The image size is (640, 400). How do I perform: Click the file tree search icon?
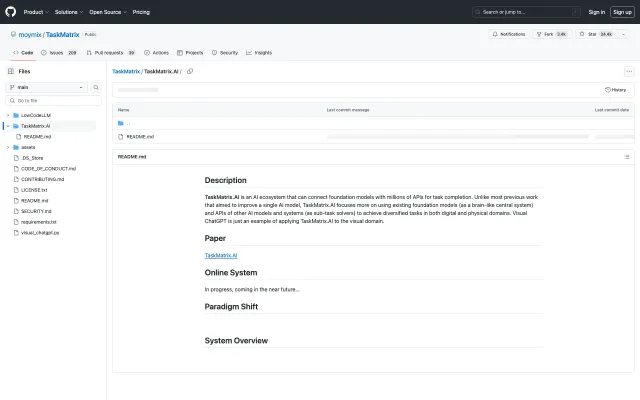coord(96,87)
